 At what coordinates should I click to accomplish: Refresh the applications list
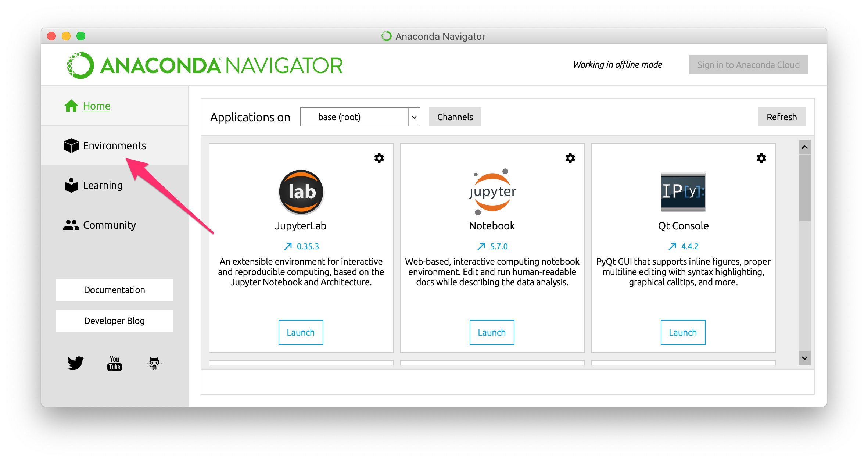pyautogui.click(x=782, y=117)
